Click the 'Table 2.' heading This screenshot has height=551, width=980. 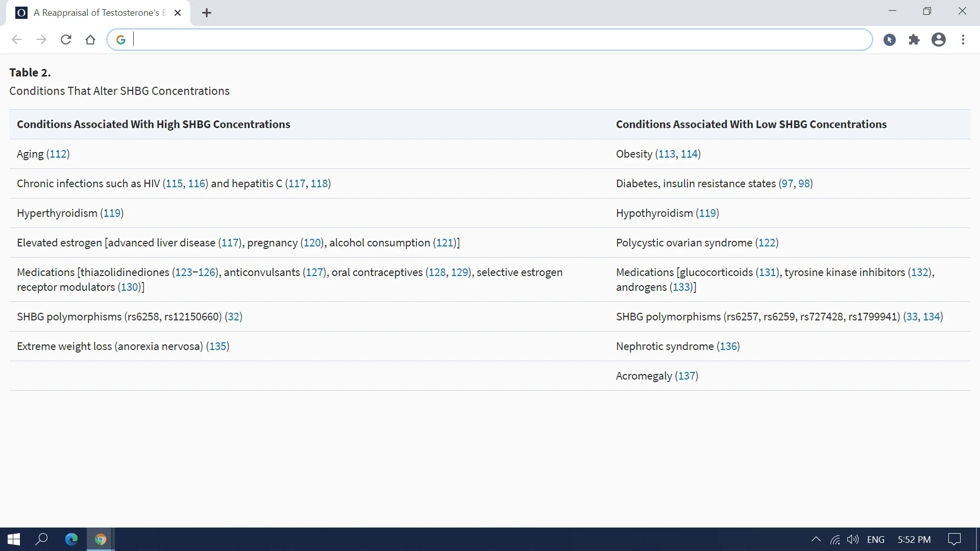(x=30, y=72)
